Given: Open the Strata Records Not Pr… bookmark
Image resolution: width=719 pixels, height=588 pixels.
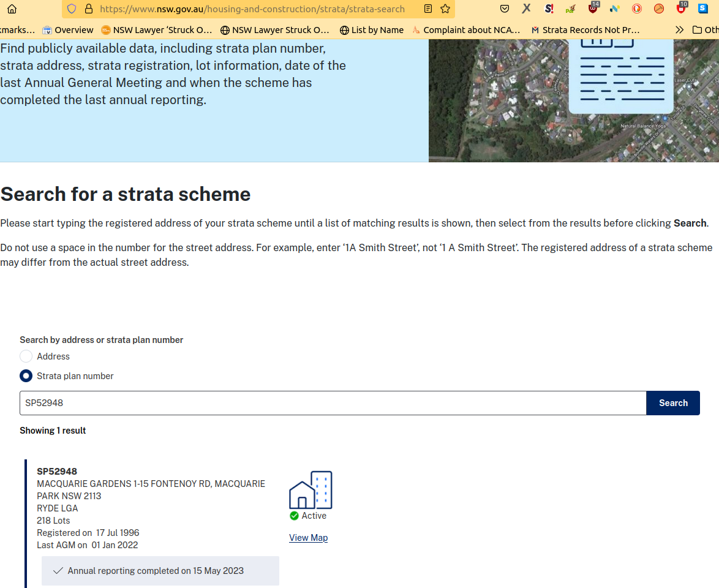Looking at the screenshot, I should 585,30.
